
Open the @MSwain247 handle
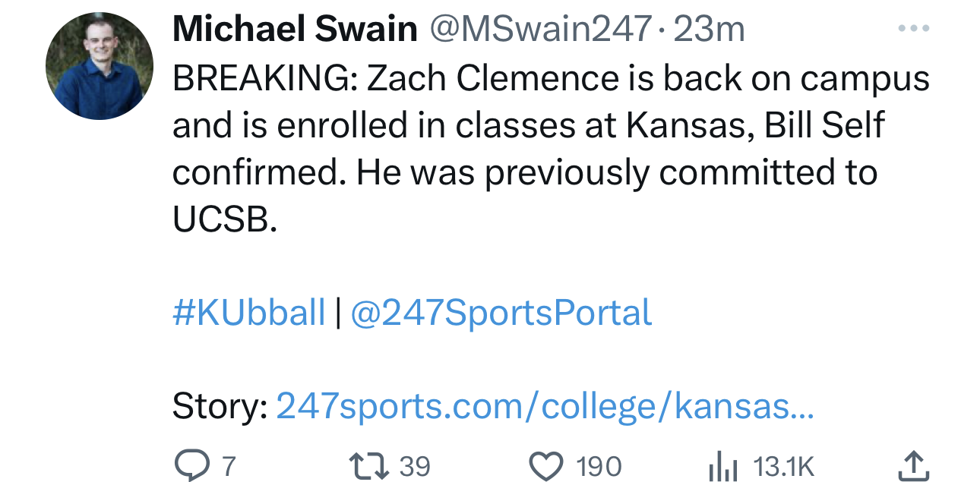pos(542,30)
